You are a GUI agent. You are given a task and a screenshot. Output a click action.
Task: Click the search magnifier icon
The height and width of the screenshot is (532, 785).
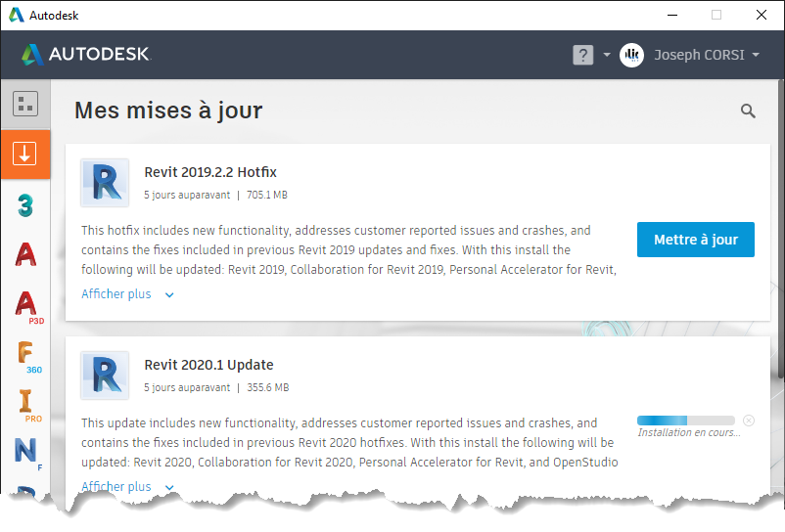tap(748, 111)
